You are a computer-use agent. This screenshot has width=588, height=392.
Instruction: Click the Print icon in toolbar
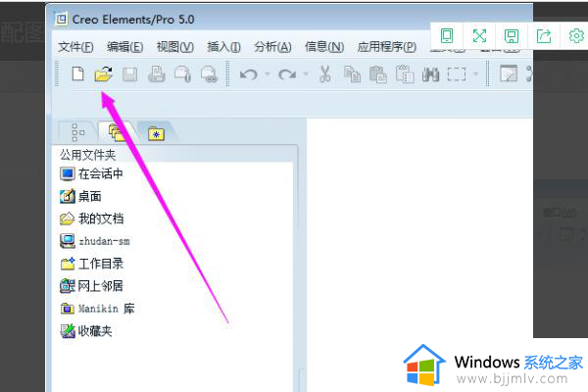coord(157,73)
